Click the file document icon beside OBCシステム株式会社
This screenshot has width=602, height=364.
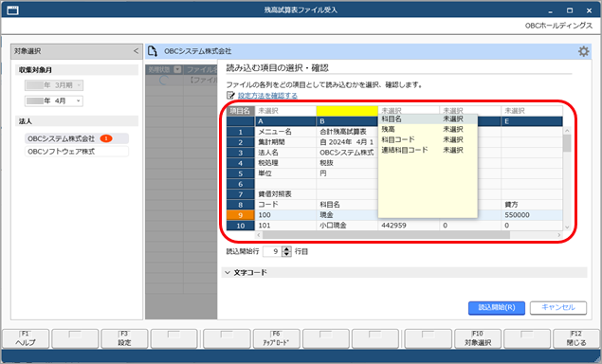point(153,51)
